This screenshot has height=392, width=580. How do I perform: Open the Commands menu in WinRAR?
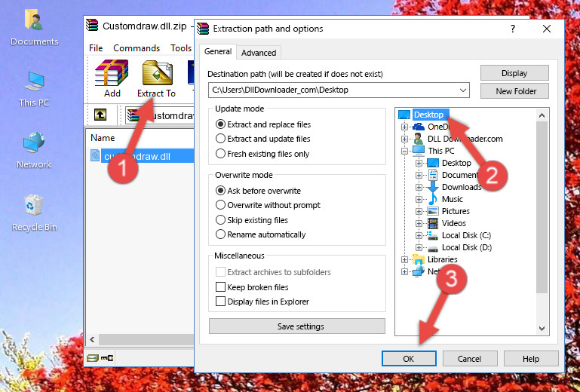coord(137,48)
